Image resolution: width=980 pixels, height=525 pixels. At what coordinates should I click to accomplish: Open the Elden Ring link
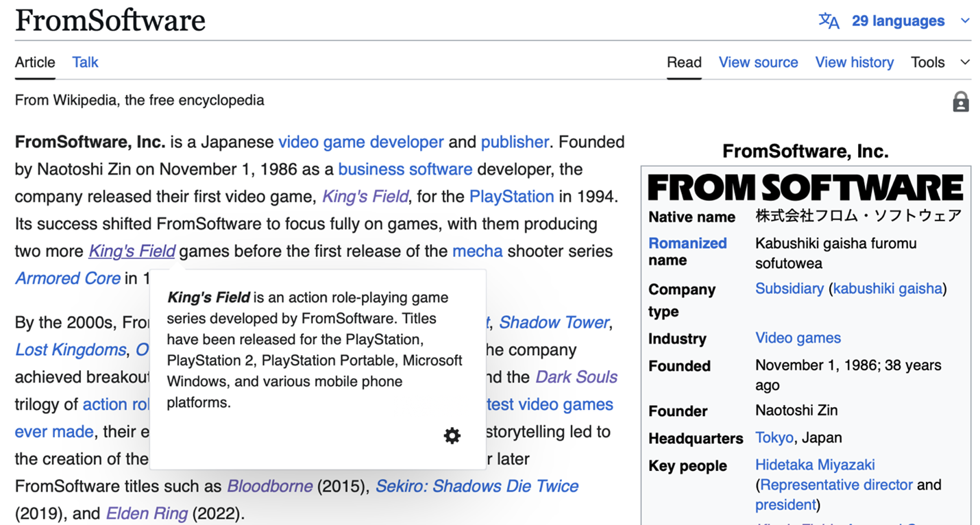click(146, 513)
